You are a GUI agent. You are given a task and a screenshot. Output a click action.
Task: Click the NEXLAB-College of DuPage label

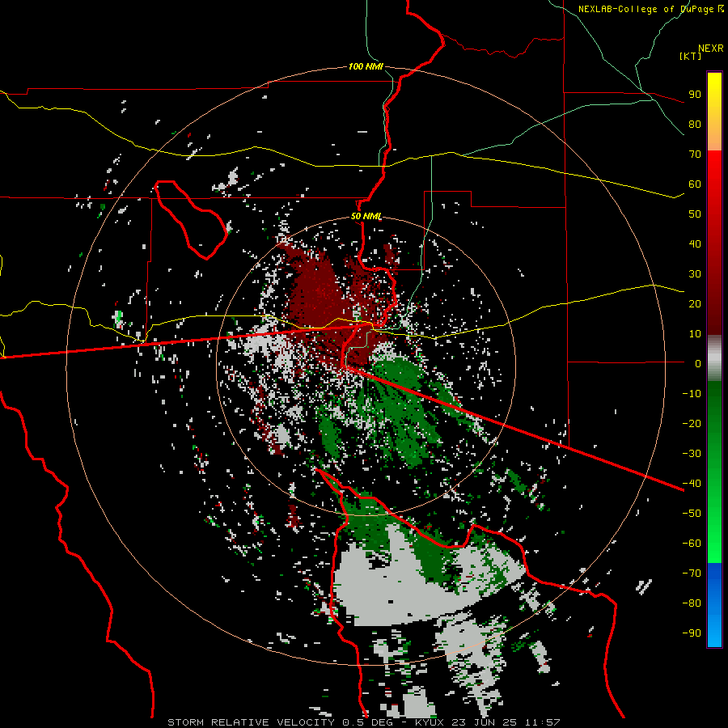(650, 9)
